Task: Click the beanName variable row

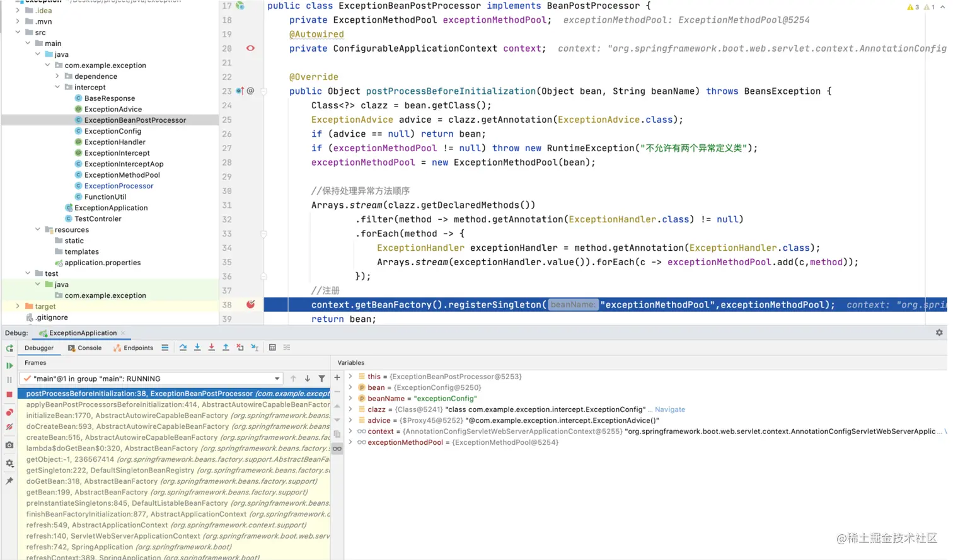Action: click(x=646, y=399)
